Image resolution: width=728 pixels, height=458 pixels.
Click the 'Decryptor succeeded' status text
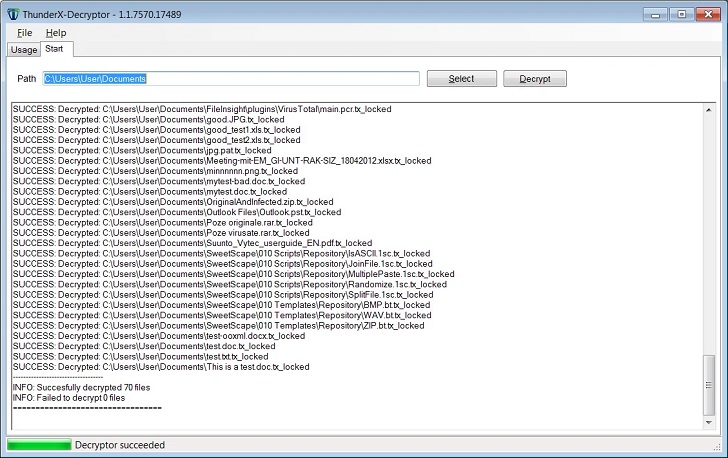click(x=120, y=445)
